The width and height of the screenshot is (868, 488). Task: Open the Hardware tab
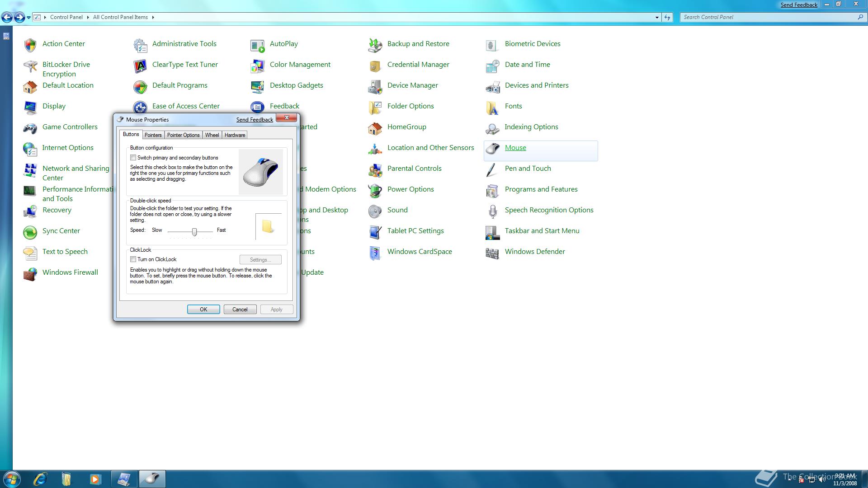pos(235,135)
